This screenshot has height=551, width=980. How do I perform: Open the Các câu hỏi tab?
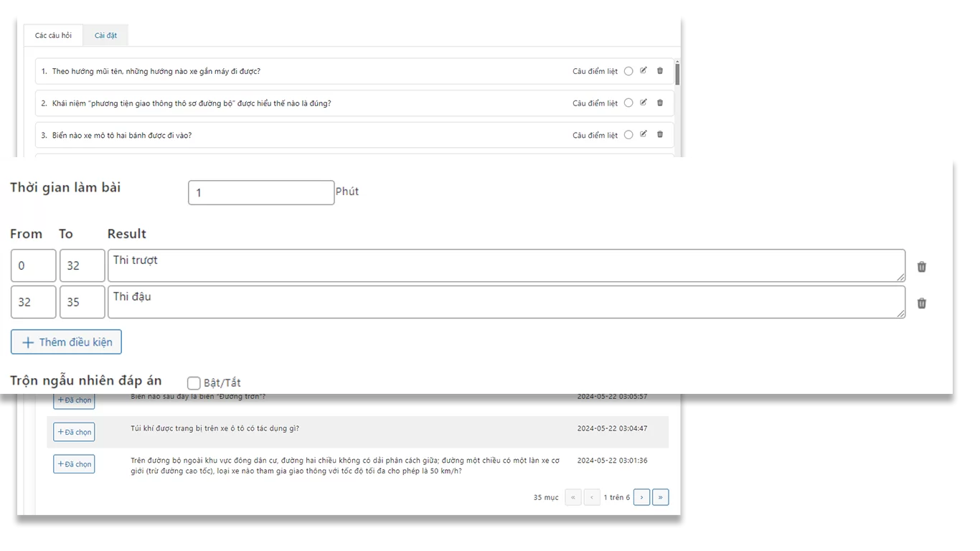(53, 36)
